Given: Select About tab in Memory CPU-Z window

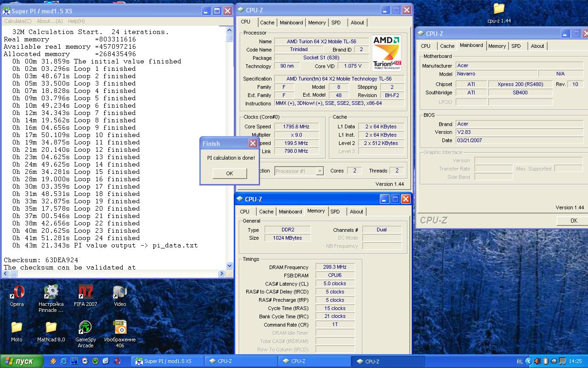Looking at the screenshot, I should [356, 212].
